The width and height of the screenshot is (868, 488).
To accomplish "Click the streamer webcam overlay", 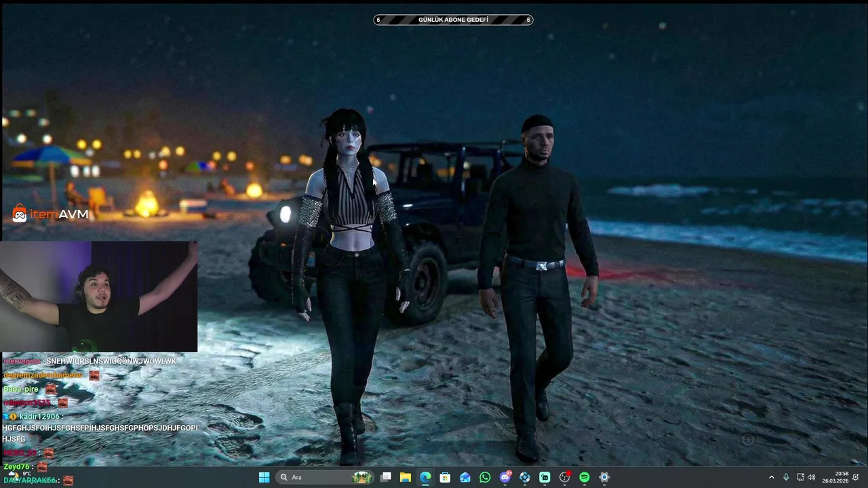I will click(x=99, y=296).
